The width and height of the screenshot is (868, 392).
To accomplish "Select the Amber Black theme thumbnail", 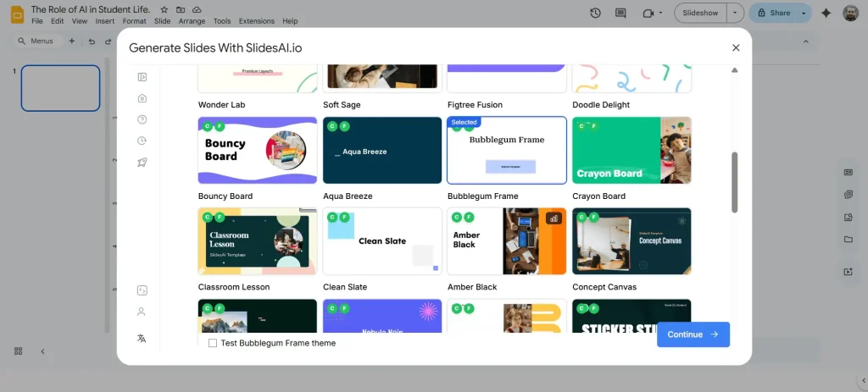I will point(507,241).
